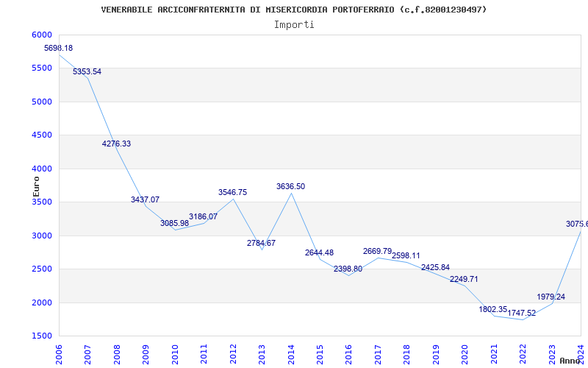The width and height of the screenshot is (588, 368).
Task: Select the 3636.50 peak label
Action: [x=290, y=186]
